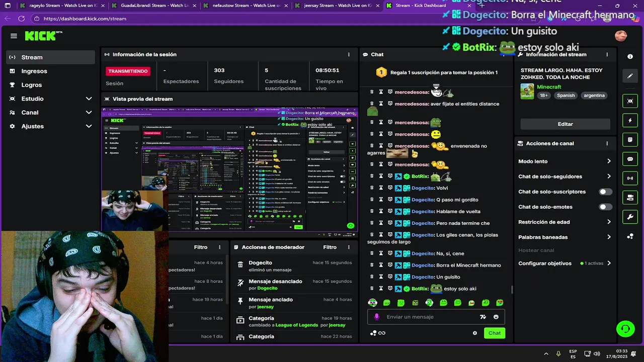Click the Editar stream info button
The width and height of the screenshot is (644, 362).
tap(565, 124)
